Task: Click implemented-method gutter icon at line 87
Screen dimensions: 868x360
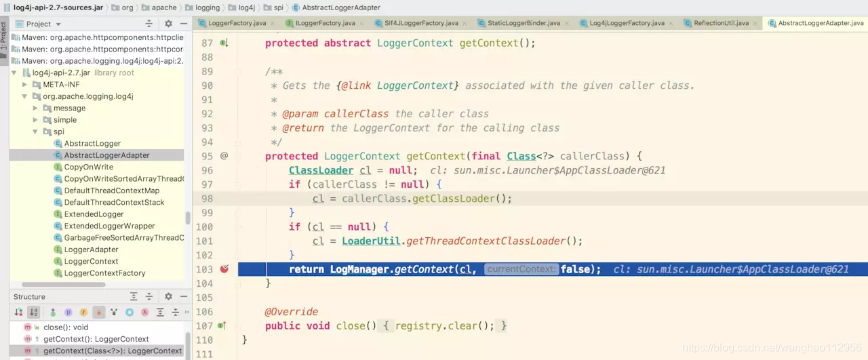Action: (224, 43)
